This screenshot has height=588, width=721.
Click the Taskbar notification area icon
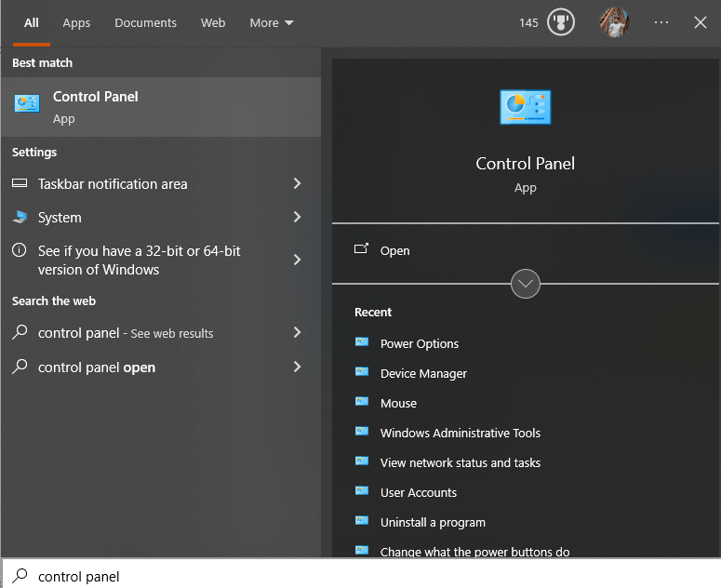[20, 183]
